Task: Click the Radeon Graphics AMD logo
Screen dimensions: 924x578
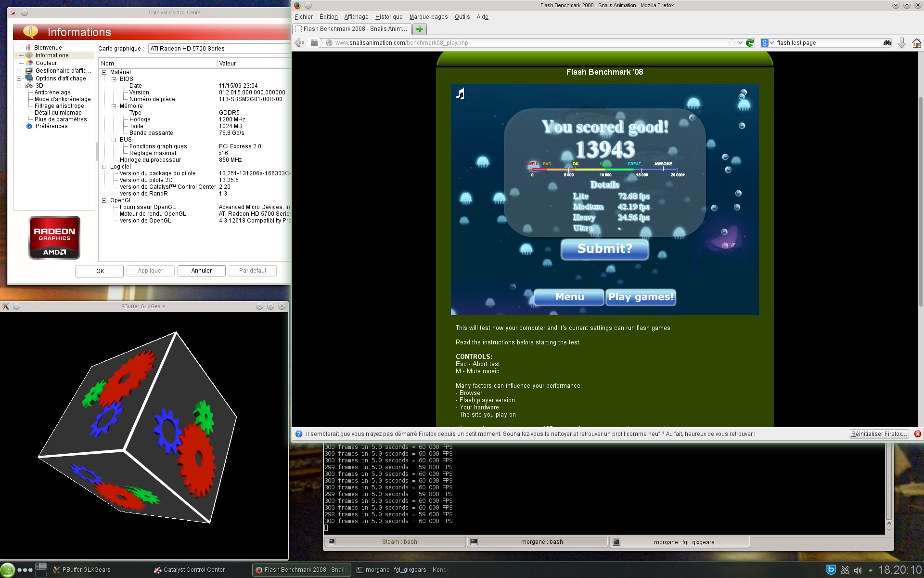Action: (54, 237)
